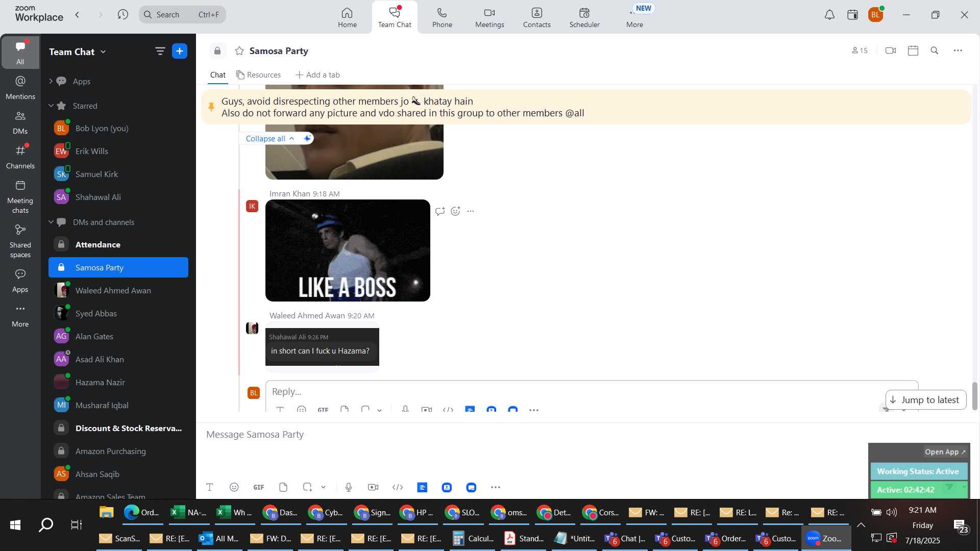The image size is (980, 551).
Task: Open the Meetings tab
Action: tap(489, 17)
